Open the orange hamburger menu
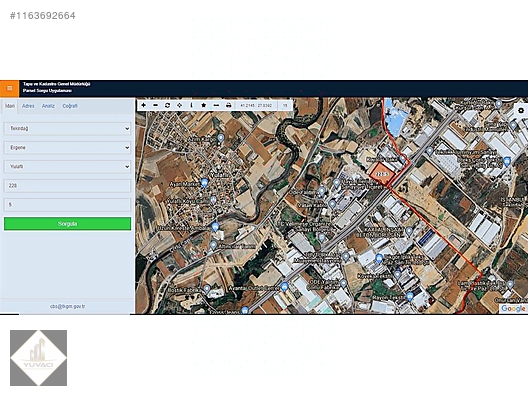This screenshot has width=528, height=396. 9,89
